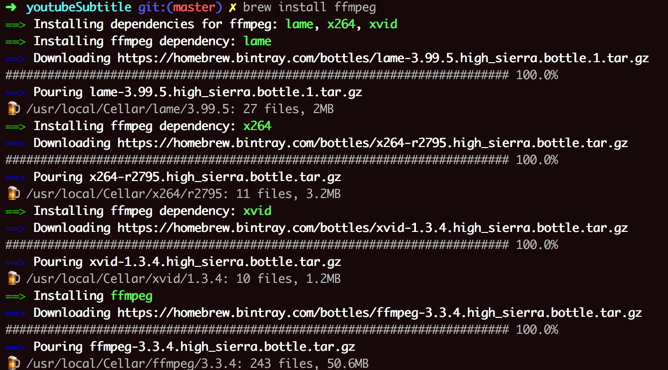Image resolution: width=668 pixels, height=370 pixels.
Task: Click 'lame' in the 'Installing dependencies for ffmpeg' line
Action: pyautogui.click(x=299, y=24)
